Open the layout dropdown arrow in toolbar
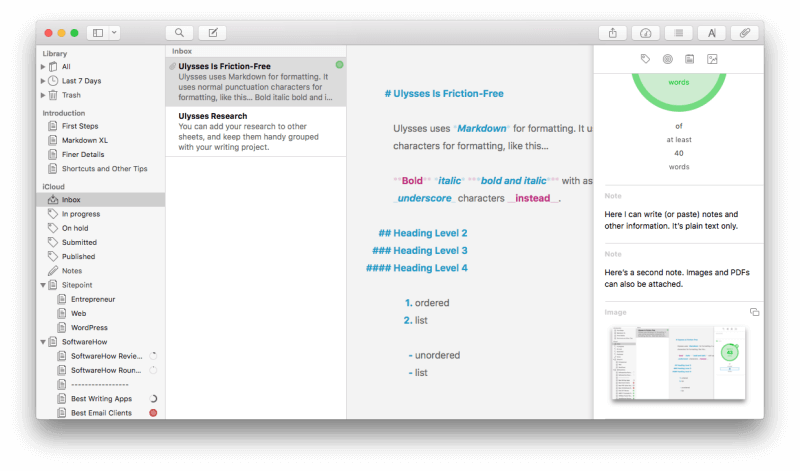Viewport: 800px width, 471px height. tap(114, 33)
